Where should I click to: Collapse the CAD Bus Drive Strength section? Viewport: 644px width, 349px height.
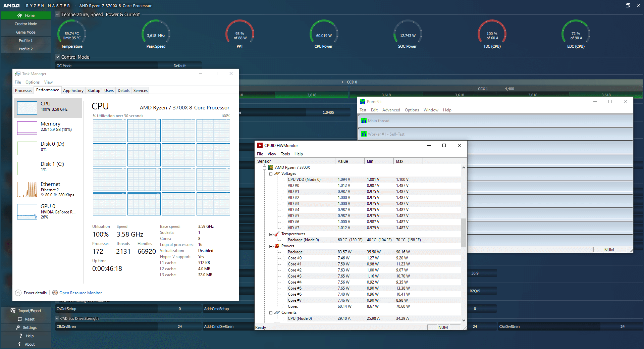click(57, 318)
